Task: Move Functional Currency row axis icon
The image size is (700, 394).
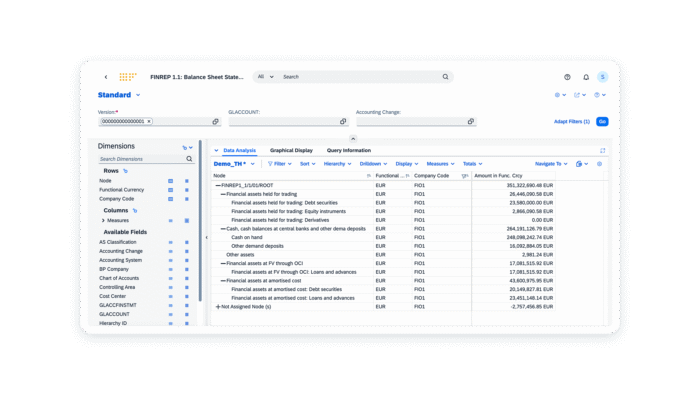Action: coord(171,190)
